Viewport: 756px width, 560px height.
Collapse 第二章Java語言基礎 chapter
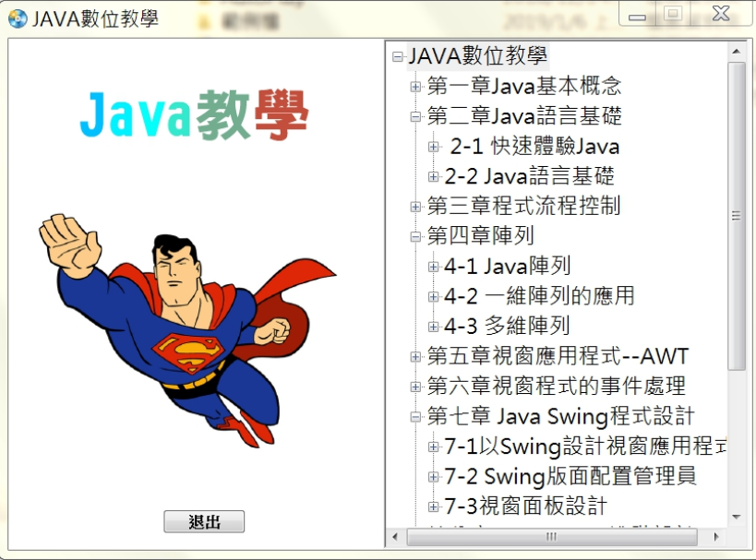[415, 116]
